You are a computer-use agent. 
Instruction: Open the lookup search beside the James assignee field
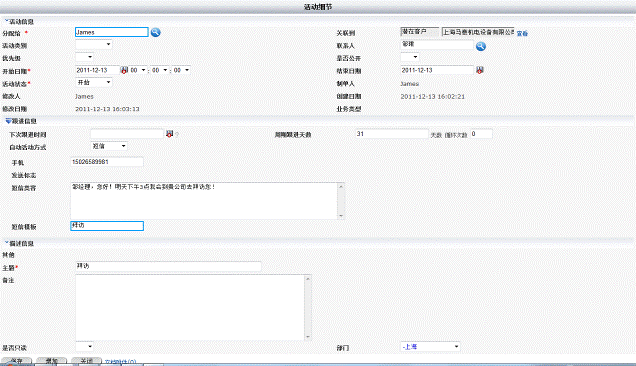coord(155,32)
